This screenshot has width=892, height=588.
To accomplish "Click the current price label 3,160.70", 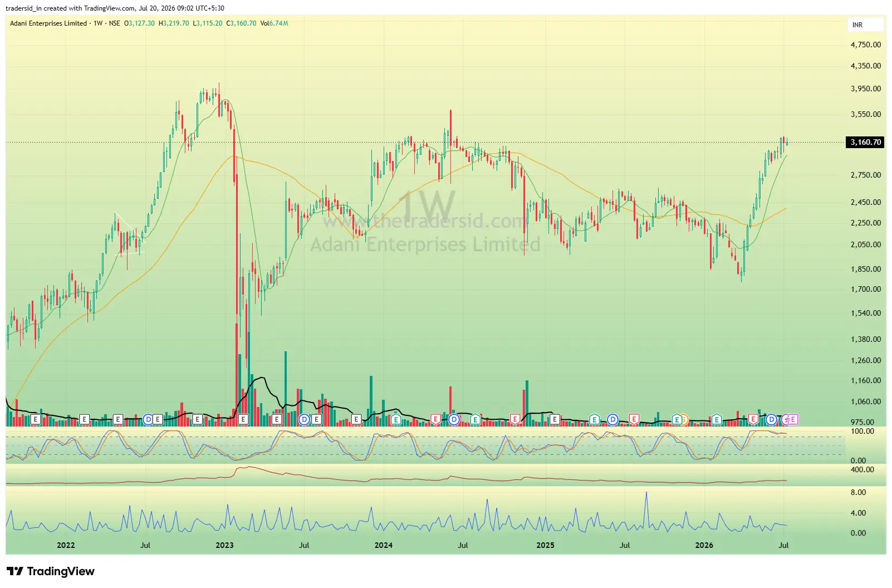I will point(865,142).
